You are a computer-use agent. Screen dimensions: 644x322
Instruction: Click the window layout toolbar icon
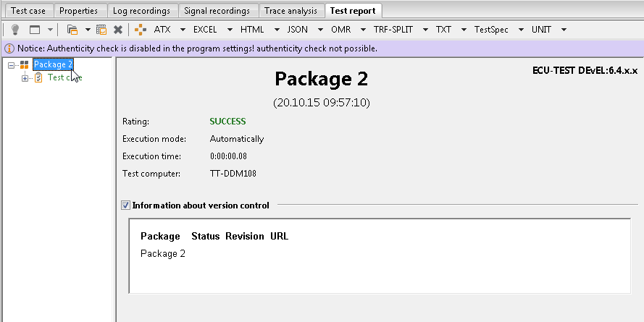pyautogui.click(x=35, y=30)
